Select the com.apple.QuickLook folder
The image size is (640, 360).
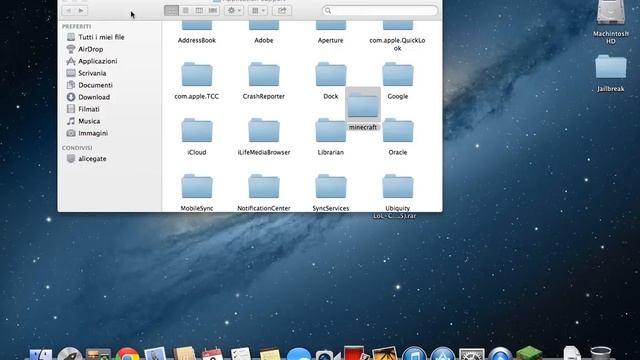[x=398, y=27]
